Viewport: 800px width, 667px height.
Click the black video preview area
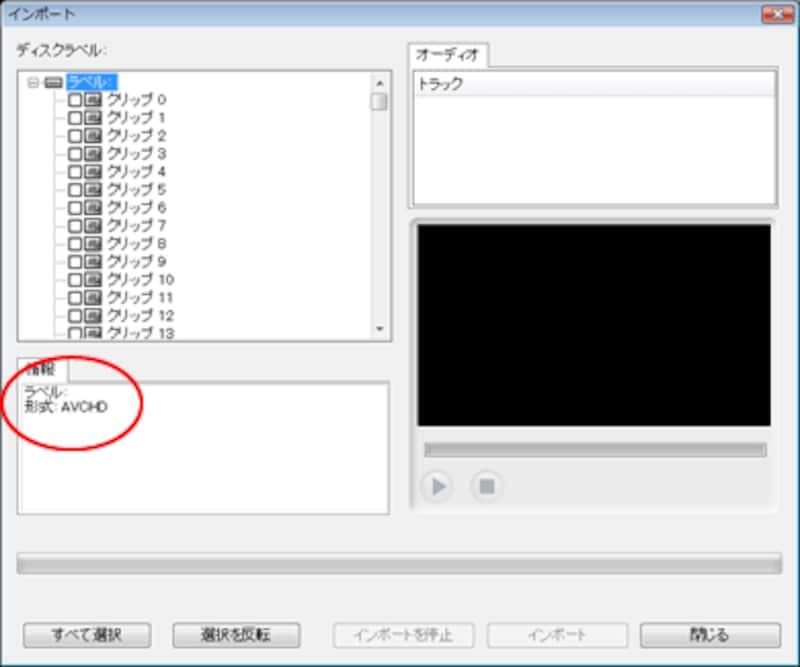click(594, 325)
